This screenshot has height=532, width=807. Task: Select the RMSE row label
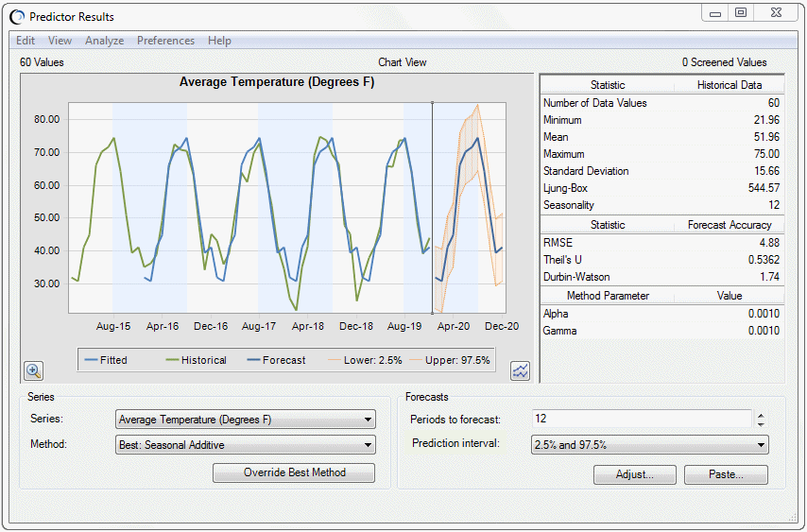[558, 242]
